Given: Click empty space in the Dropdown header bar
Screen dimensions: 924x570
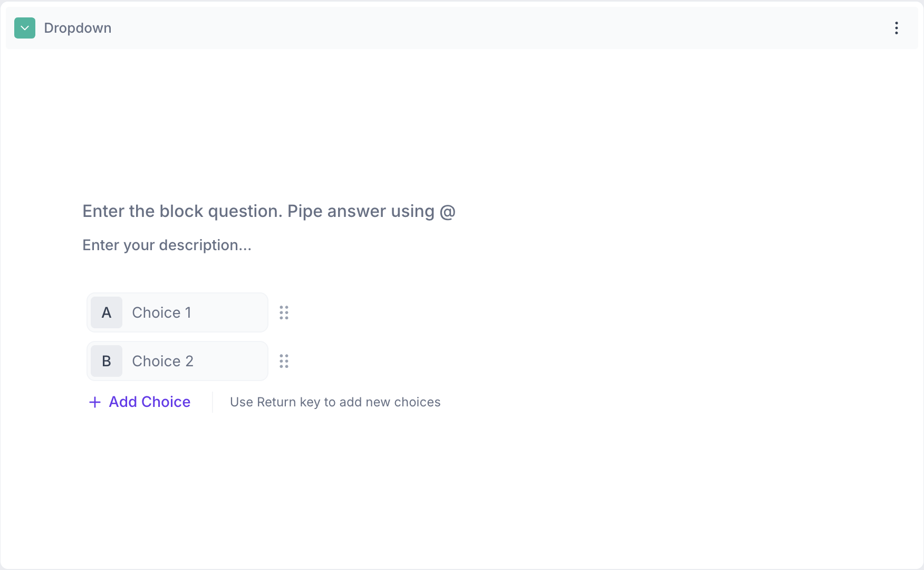Looking at the screenshot, I should [x=475, y=28].
